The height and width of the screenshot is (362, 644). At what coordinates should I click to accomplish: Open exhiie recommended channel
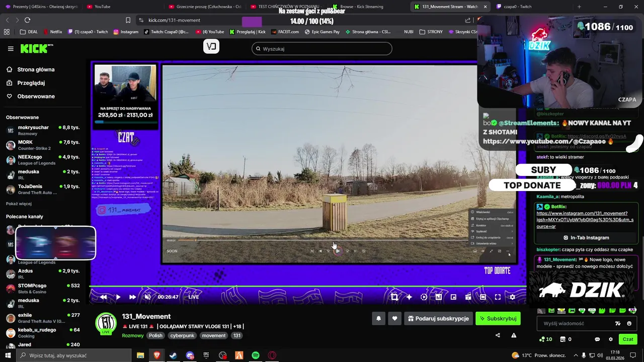click(43, 318)
